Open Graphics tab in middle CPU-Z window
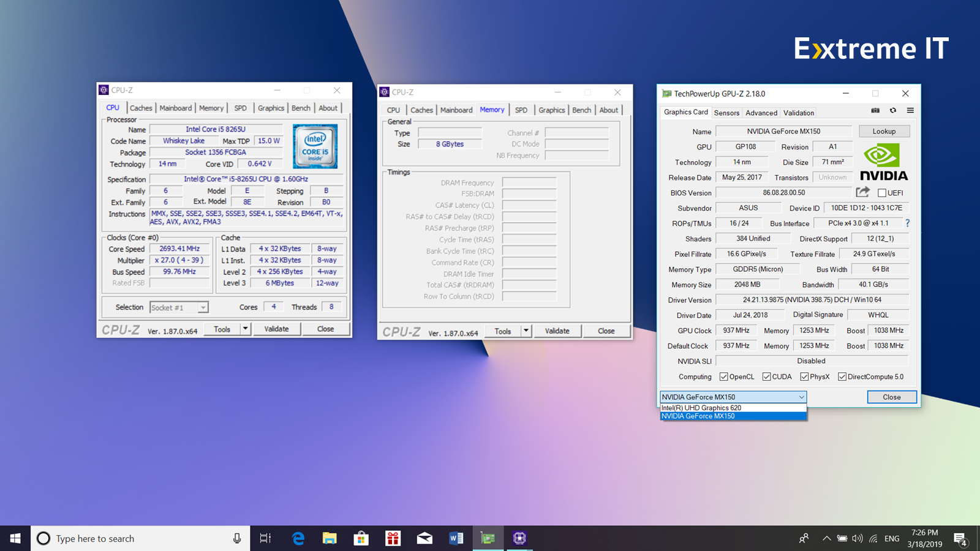This screenshot has width=980, height=551. pyautogui.click(x=552, y=110)
